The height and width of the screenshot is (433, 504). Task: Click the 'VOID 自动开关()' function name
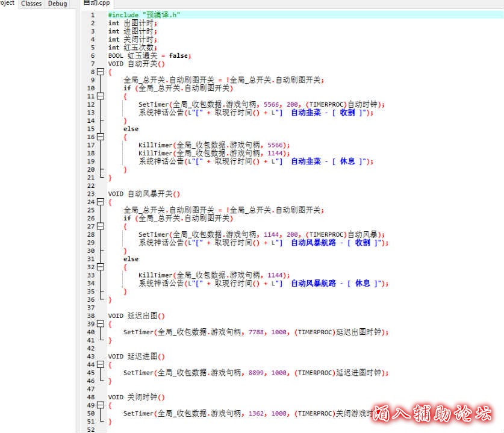[136, 64]
